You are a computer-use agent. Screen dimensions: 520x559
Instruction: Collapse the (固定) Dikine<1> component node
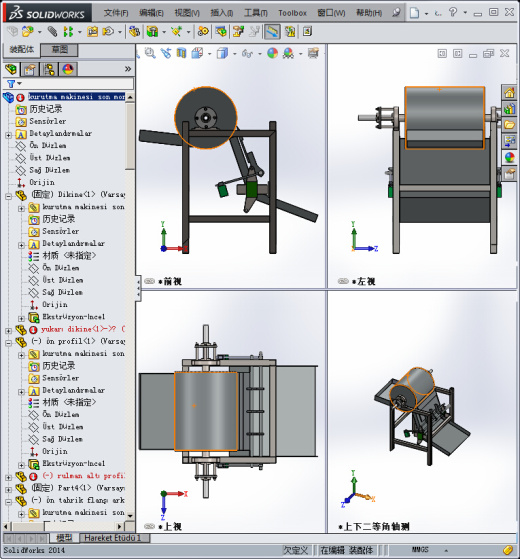click(x=9, y=196)
